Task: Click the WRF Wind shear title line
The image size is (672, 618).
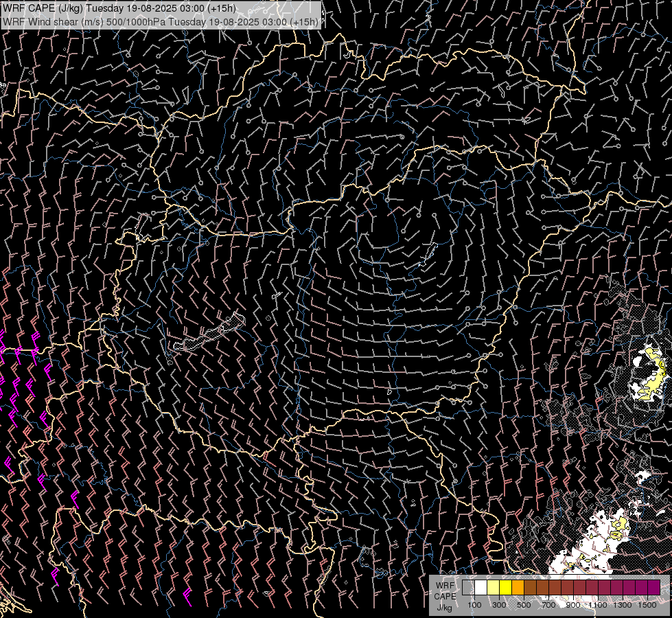Action: click(161, 22)
